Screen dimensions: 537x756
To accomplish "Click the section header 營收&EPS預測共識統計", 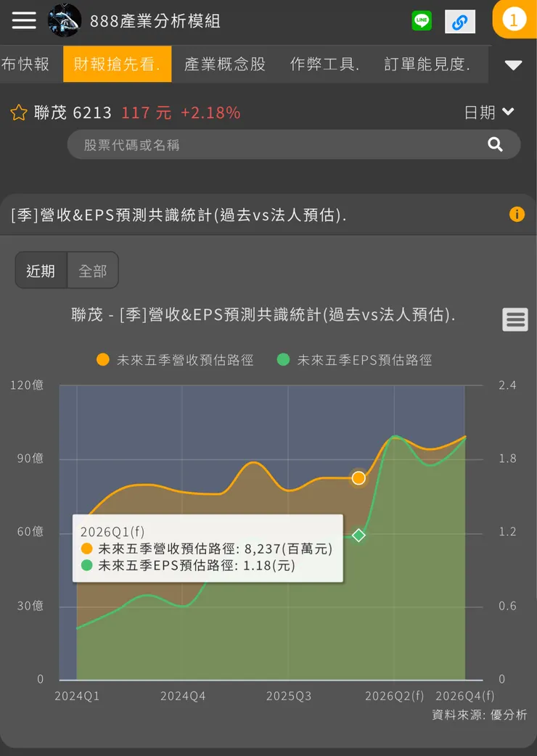I will (x=179, y=215).
